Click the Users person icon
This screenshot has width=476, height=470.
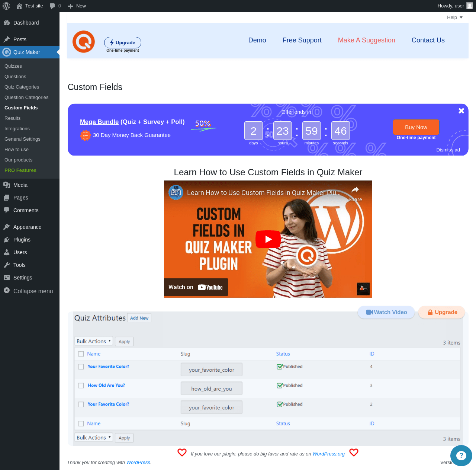(7, 252)
